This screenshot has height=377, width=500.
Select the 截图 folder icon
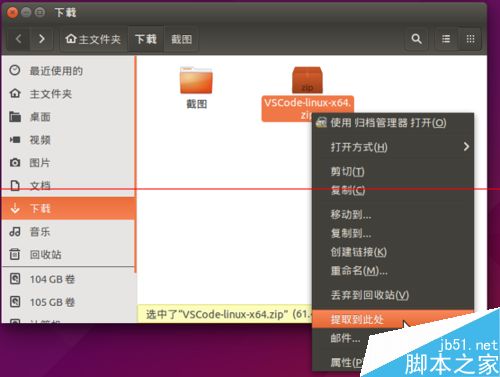196,80
